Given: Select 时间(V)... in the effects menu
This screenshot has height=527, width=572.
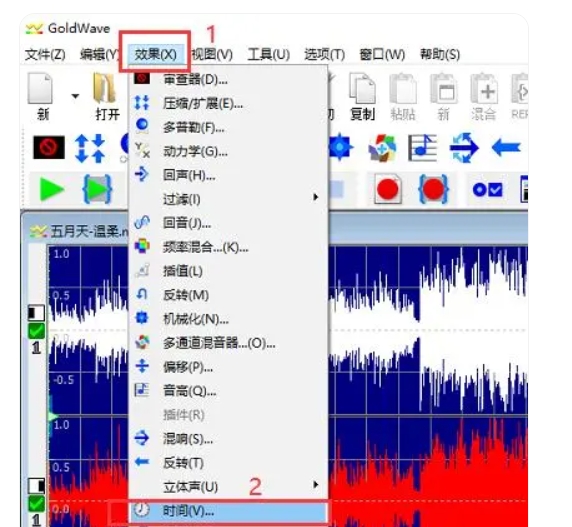Looking at the screenshot, I should (229, 511).
